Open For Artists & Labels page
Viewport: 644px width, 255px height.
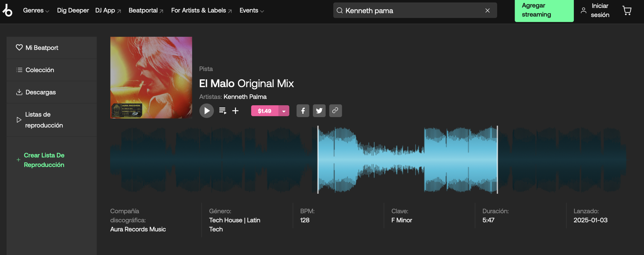click(x=202, y=11)
